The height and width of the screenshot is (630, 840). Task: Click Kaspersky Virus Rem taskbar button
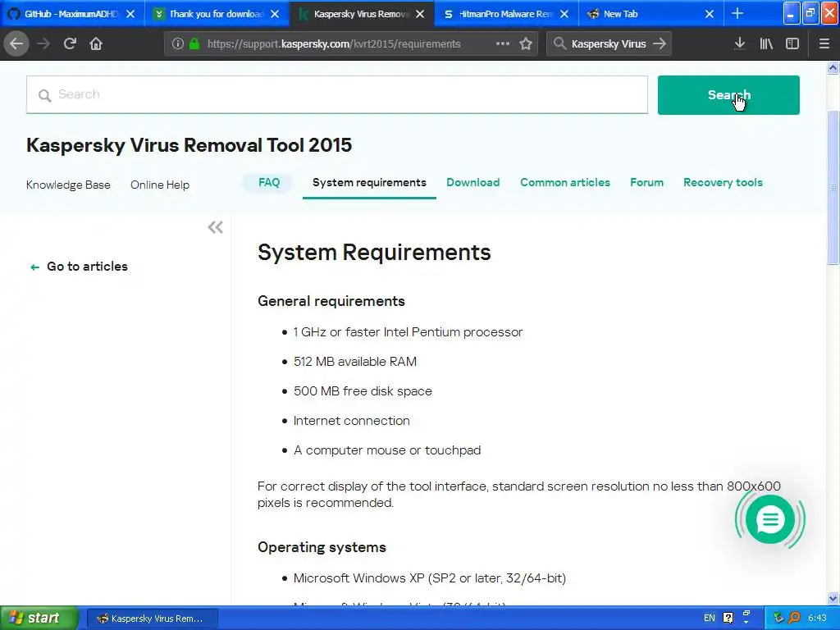[152, 619]
